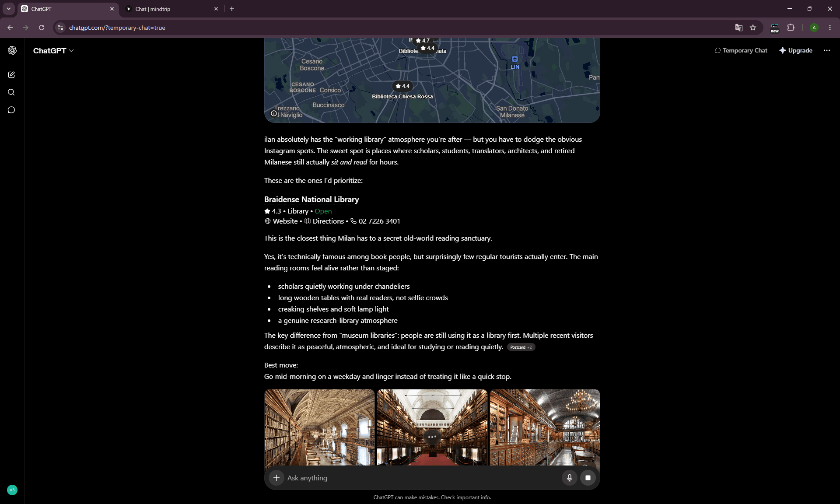Focus the Ask anything input field
Viewport: 840px width, 504px height.
click(x=422, y=478)
